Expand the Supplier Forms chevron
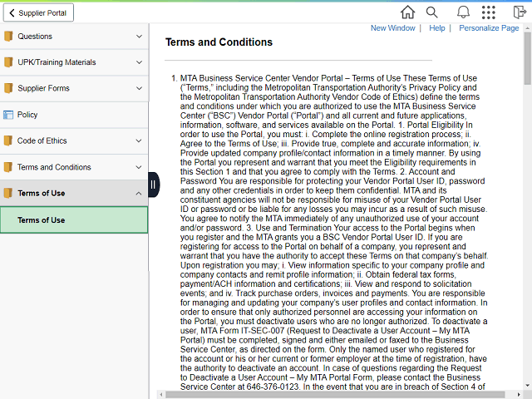 coord(139,88)
